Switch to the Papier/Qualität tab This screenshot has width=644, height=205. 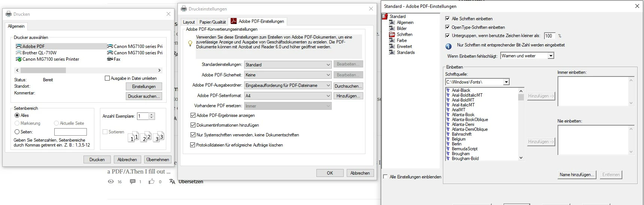pyautogui.click(x=213, y=22)
